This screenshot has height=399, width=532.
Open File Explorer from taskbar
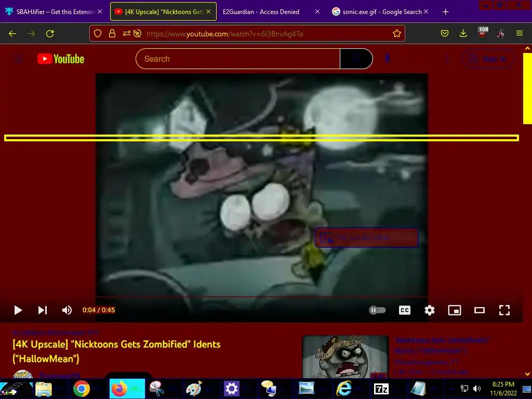click(x=44, y=389)
